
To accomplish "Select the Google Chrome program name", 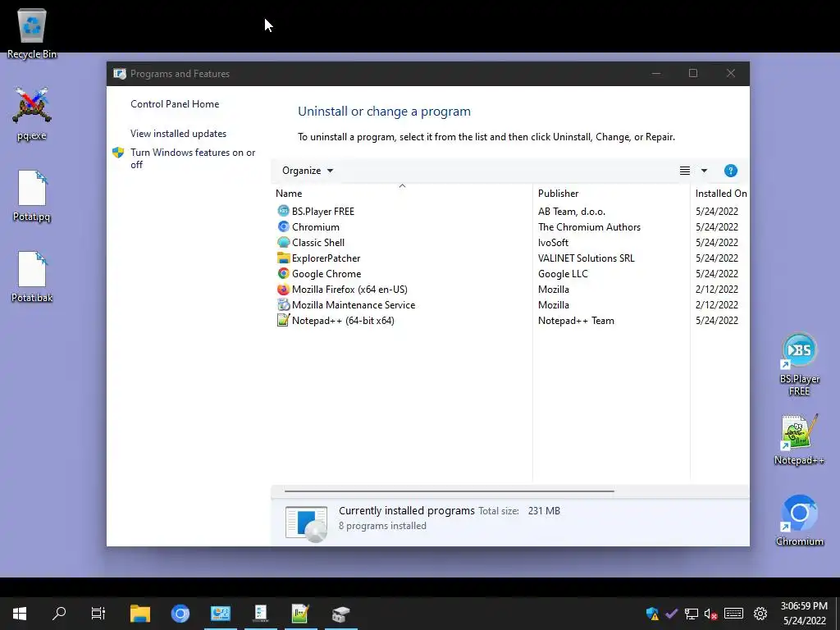I will tap(326, 273).
